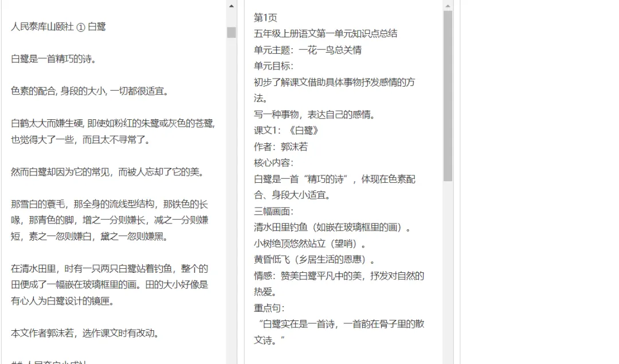Click the line '色素的配合, 身段的大小, 一切都很适宜。'
Viewport: 619px width, 364px height.
90,91
